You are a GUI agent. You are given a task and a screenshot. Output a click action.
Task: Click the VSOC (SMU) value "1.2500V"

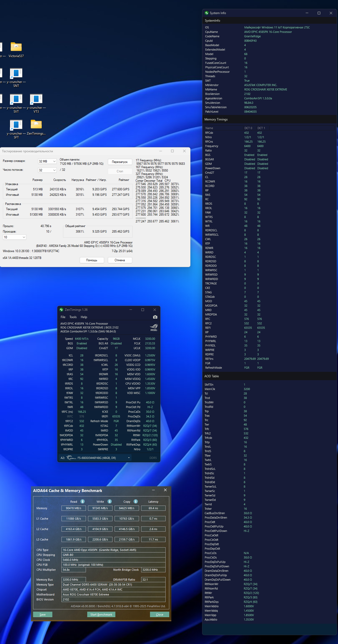coord(150,355)
